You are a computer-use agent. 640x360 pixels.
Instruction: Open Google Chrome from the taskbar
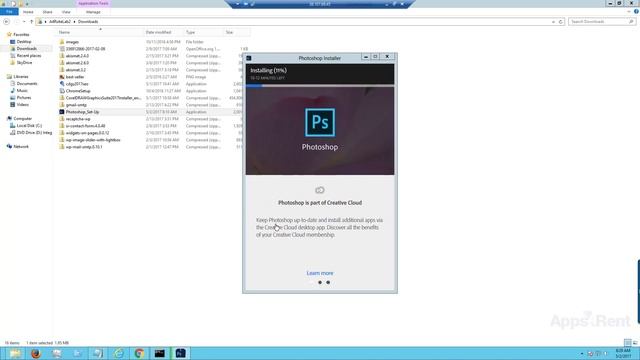[139, 353]
